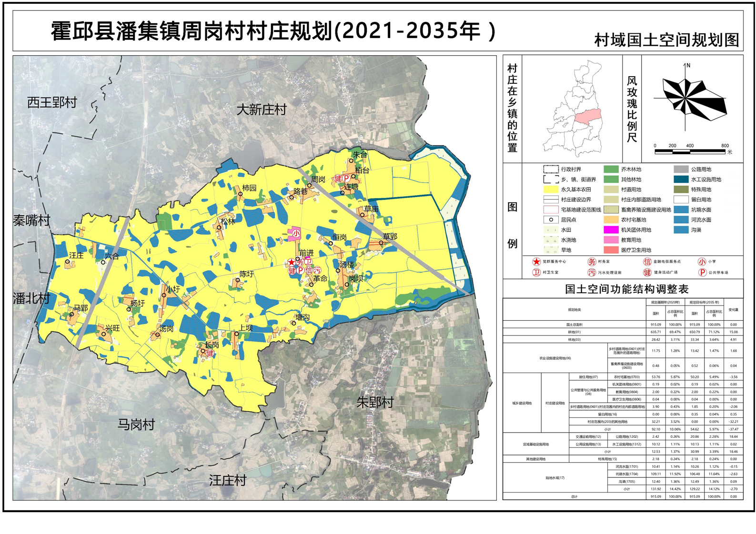The image size is (756, 534).
Task: Click the 国土空间功能结构调整表 table heading
Action: pos(626,289)
